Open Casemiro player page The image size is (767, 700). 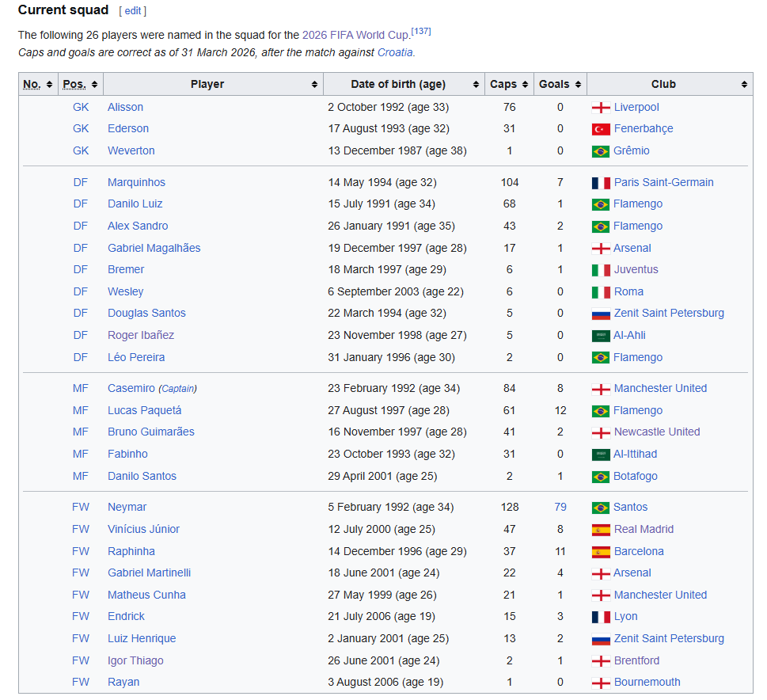point(131,389)
